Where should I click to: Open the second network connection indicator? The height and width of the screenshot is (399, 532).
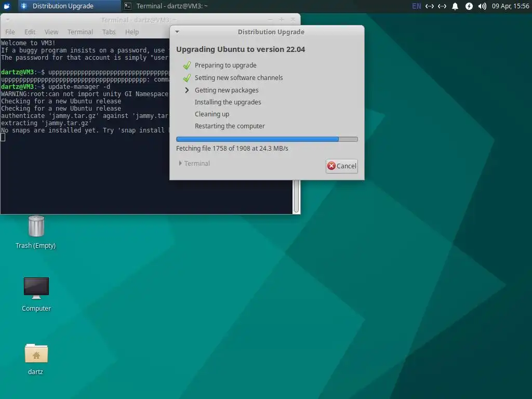(442, 6)
